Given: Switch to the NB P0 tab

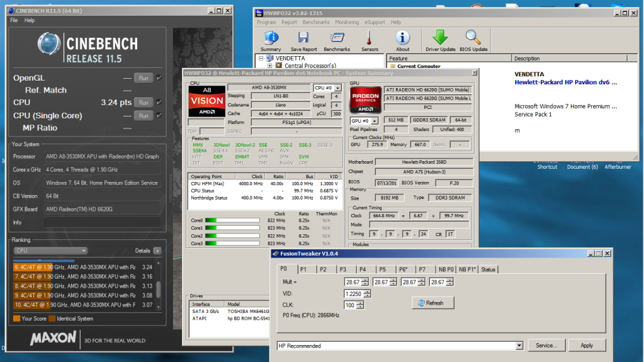Looking at the screenshot, I should pos(446,269).
